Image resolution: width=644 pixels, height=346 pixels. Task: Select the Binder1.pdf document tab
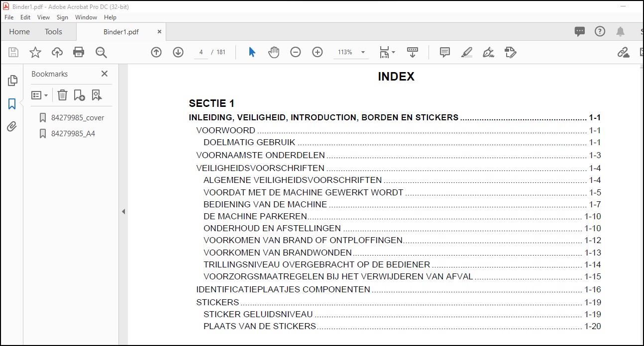[x=121, y=32]
